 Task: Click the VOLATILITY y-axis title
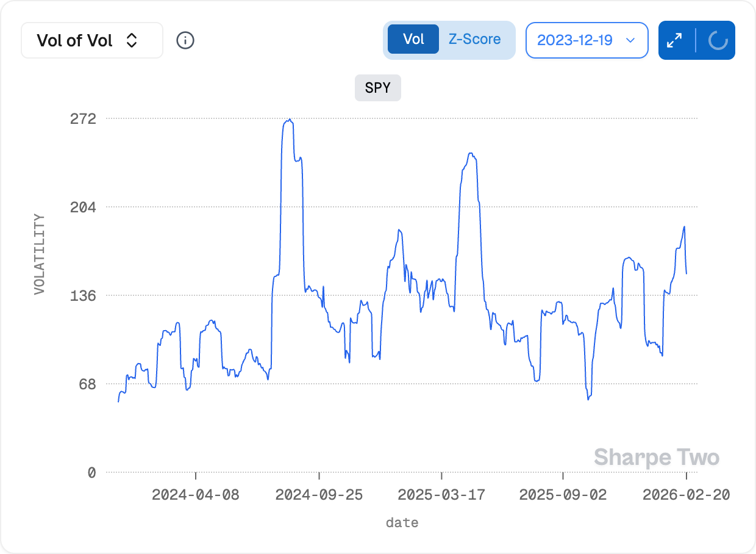(40, 254)
